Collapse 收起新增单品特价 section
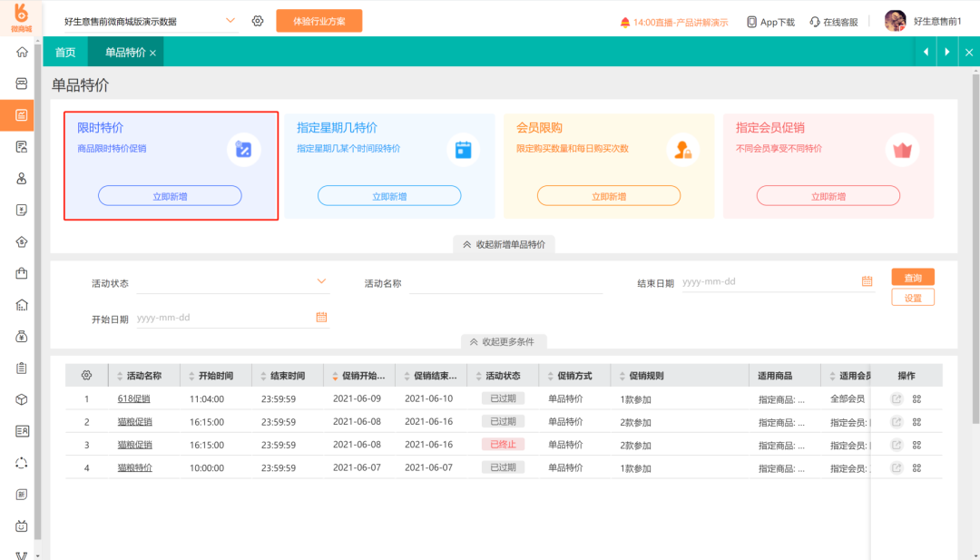This screenshot has height=560, width=980. (x=504, y=244)
